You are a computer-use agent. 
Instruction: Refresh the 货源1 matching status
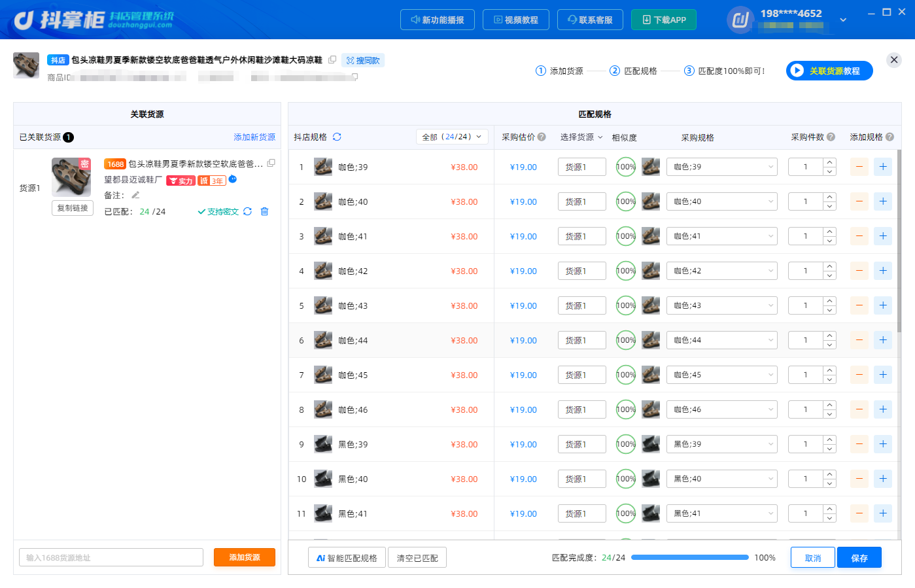(x=247, y=211)
